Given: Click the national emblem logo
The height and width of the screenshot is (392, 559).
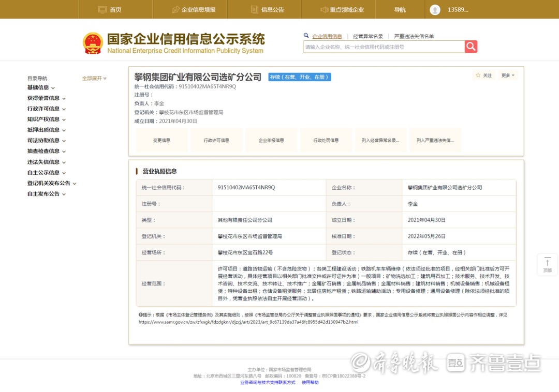Looking at the screenshot, I should [x=93, y=43].
